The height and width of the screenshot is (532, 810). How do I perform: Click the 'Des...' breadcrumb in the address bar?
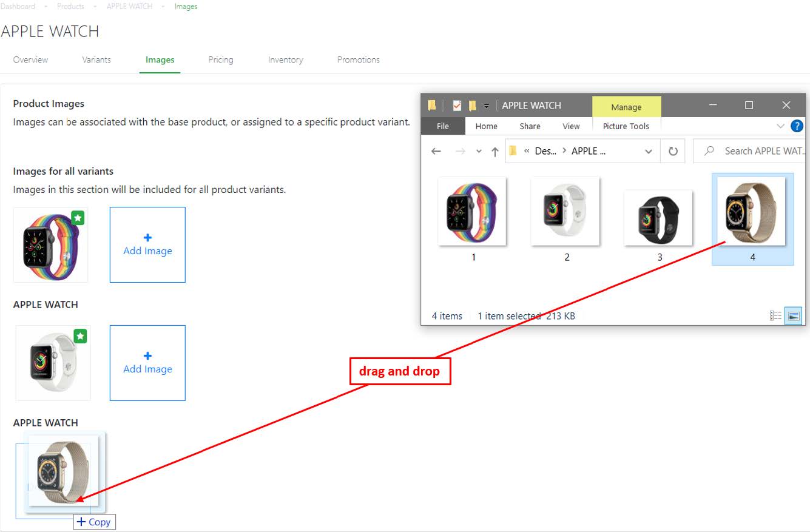(x=545, y=151)
